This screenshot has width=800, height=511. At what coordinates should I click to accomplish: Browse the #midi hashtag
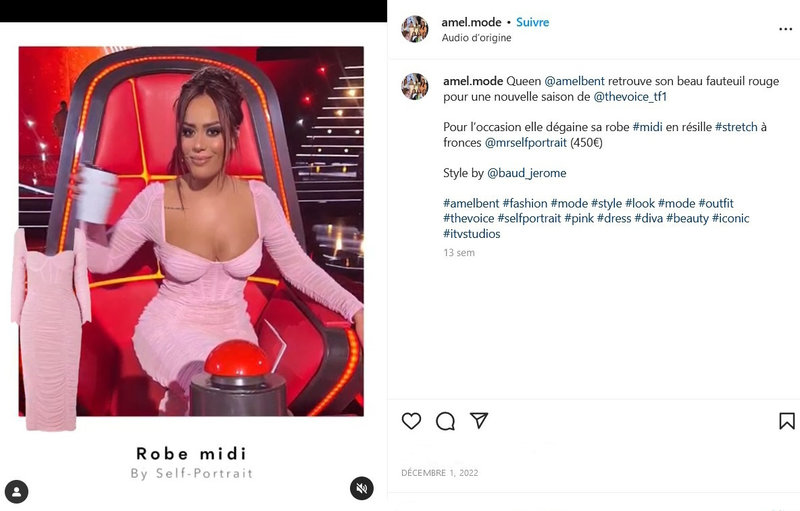pyautogui.click(x=647, y=127)
